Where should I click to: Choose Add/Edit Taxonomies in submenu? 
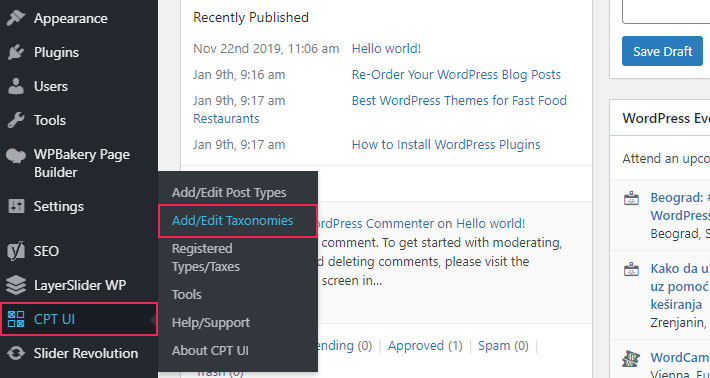coord(238,221)
